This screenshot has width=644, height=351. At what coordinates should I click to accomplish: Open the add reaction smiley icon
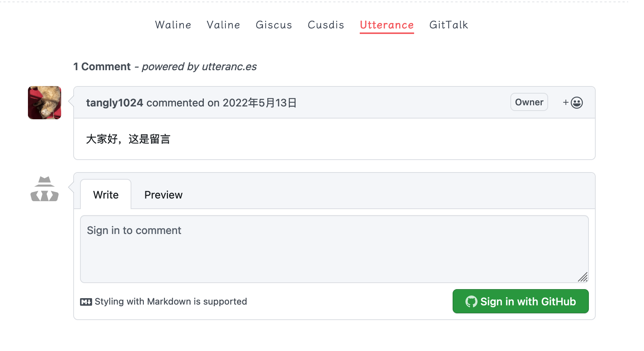[x=573, y=102]
